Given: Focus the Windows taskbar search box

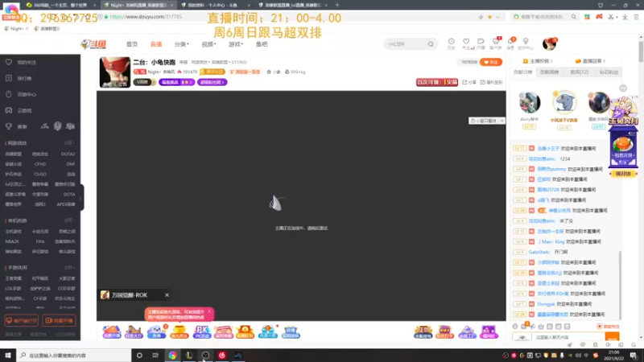Looking at the screenshot, I should click(74, 356).
